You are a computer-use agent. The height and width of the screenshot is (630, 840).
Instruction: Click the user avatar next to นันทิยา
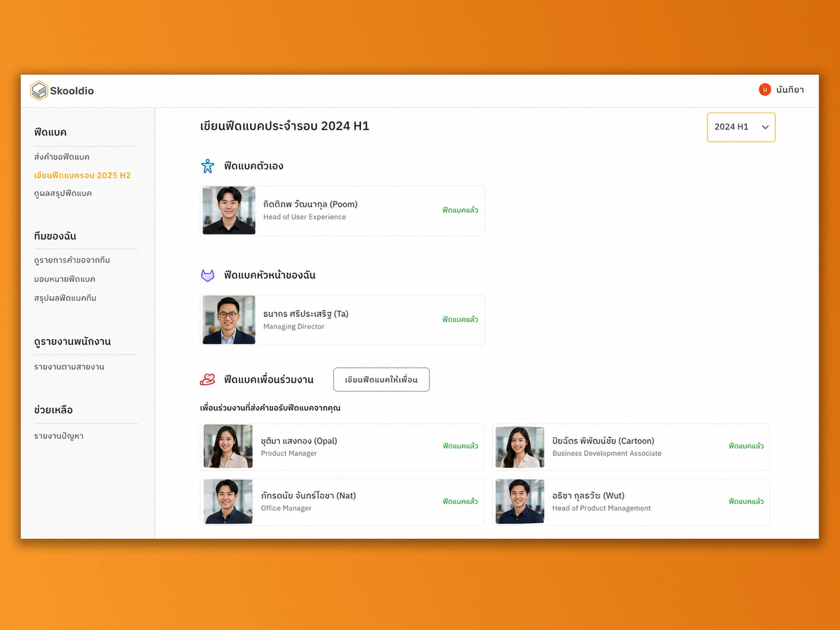coord(764,90)
